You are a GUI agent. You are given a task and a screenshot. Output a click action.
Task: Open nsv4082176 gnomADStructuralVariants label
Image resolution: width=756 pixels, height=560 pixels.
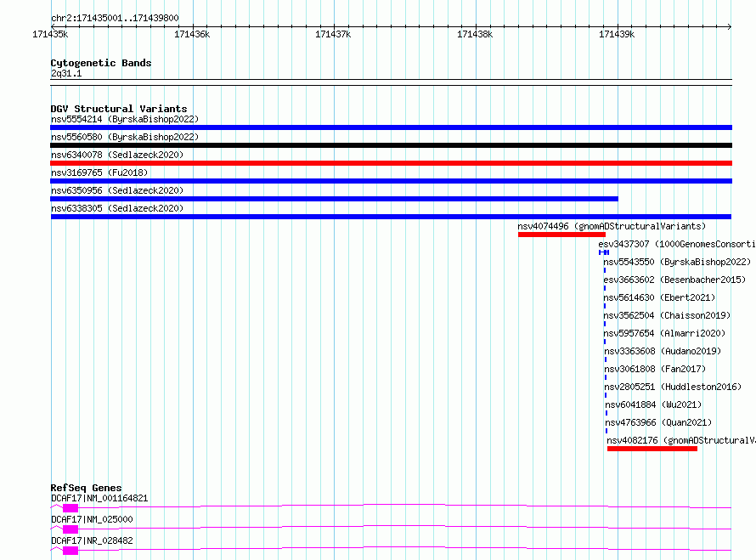coord(681,440)
